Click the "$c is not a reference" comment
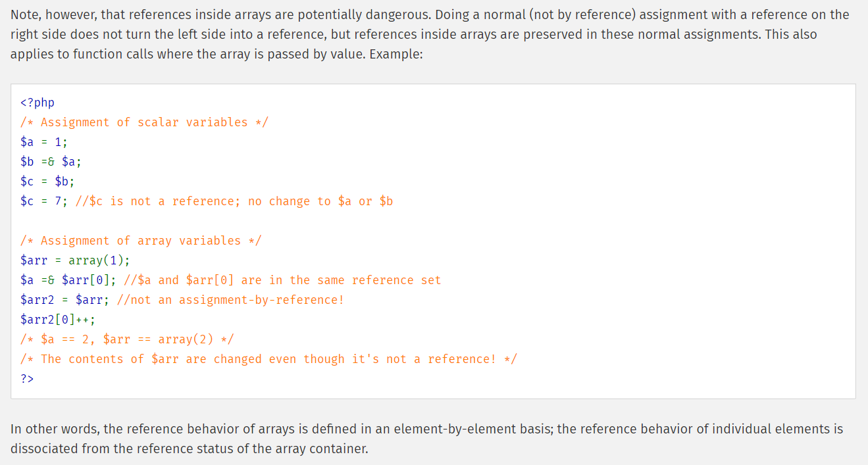 click(234, 201)
